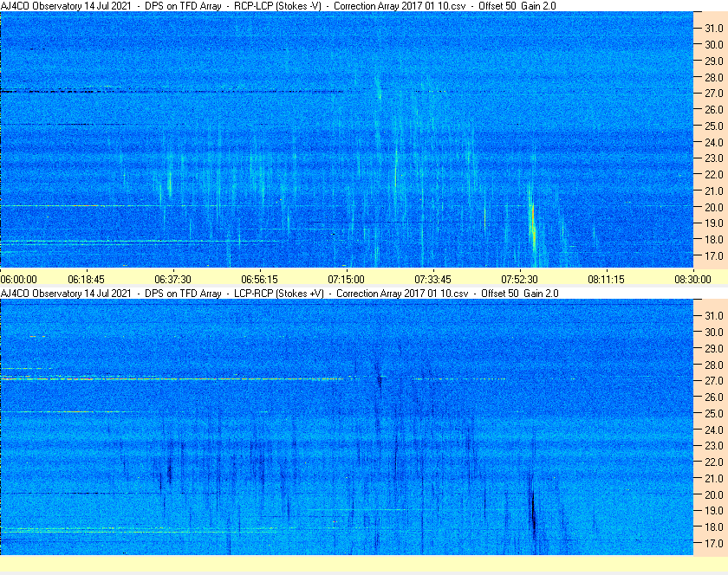
Task: Click the 06:37:30 time label
Action: pyautogui.click(x=172, y=280)
